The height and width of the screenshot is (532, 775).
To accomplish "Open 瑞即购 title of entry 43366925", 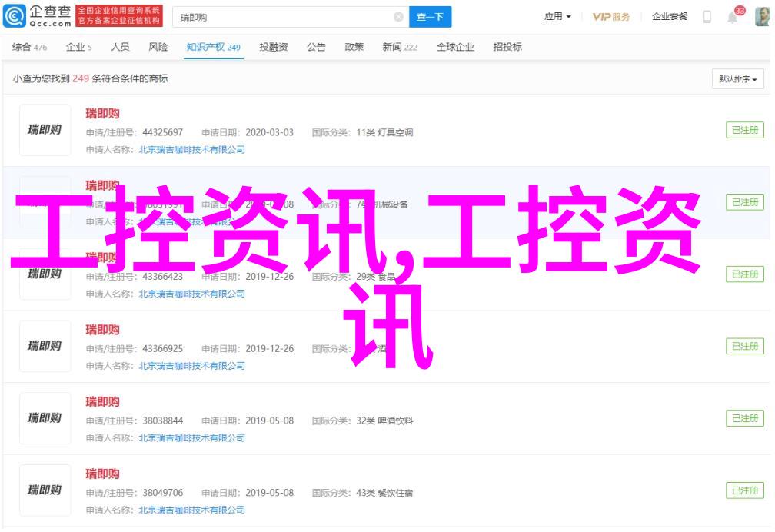I will 102,330.
